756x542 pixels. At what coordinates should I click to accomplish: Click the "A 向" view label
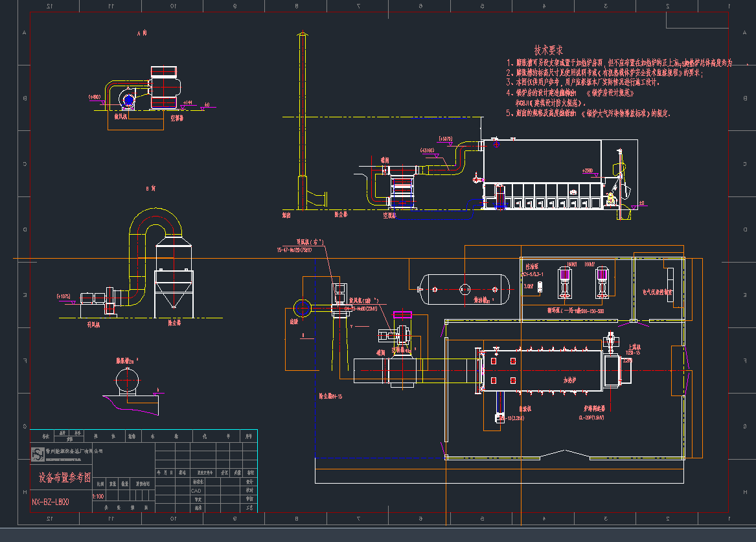pos(143,32)
